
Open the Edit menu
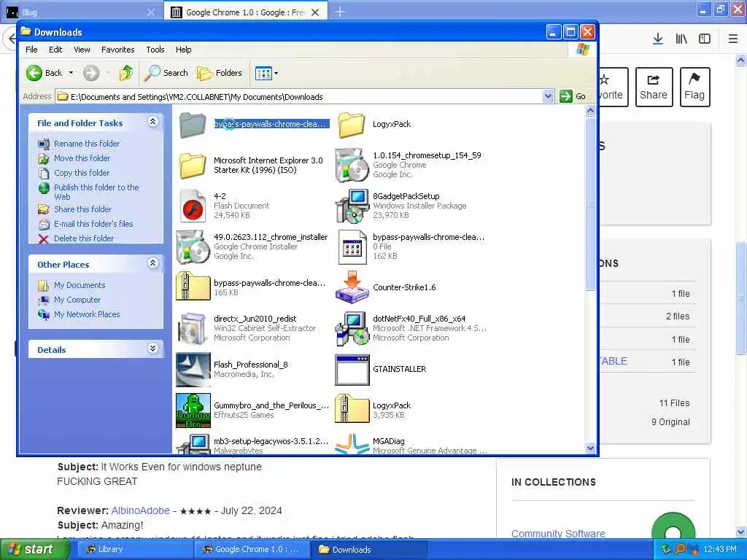point(55,50)
